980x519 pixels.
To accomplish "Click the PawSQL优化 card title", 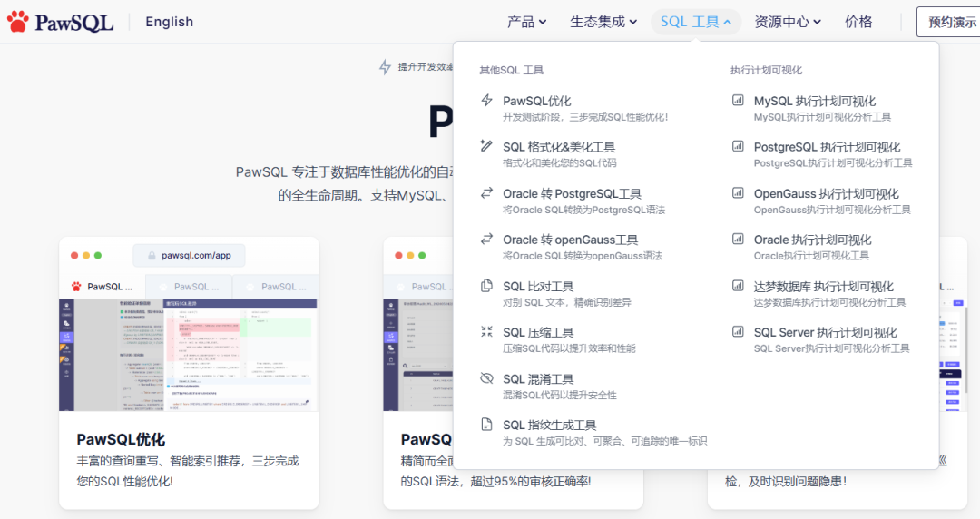I will 122,439.
